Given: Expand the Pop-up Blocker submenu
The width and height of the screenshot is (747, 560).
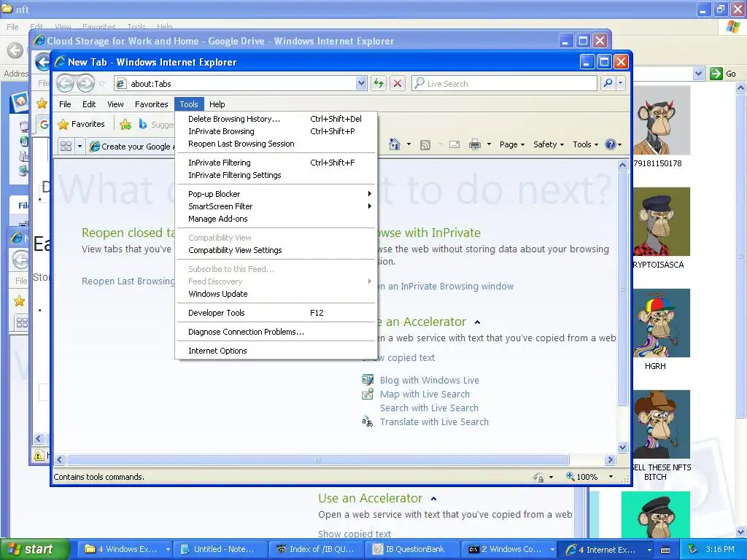Looking at the screenshot, I should 276,194.
